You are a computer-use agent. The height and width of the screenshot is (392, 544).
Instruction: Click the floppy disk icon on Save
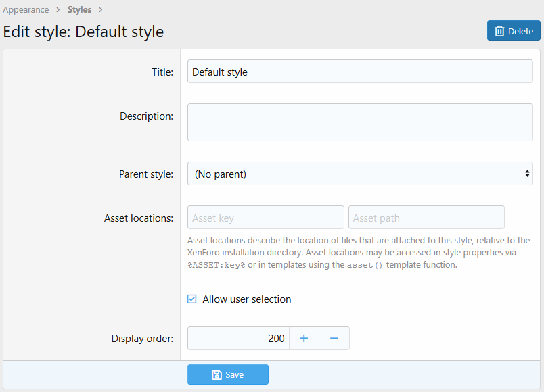pos(217,374)
